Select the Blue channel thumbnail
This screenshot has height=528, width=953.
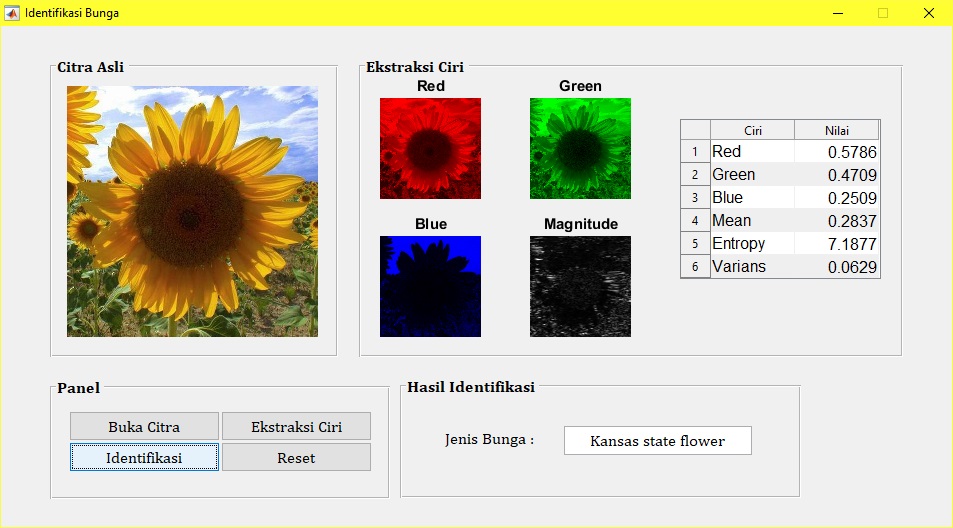(x=430, y=286)
